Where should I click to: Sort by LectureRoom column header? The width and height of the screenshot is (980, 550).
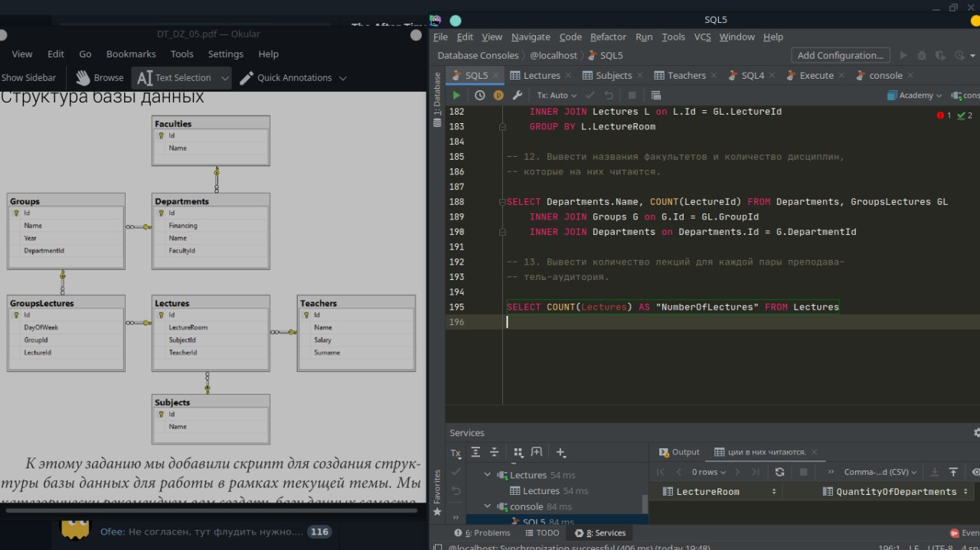point(720,492)
